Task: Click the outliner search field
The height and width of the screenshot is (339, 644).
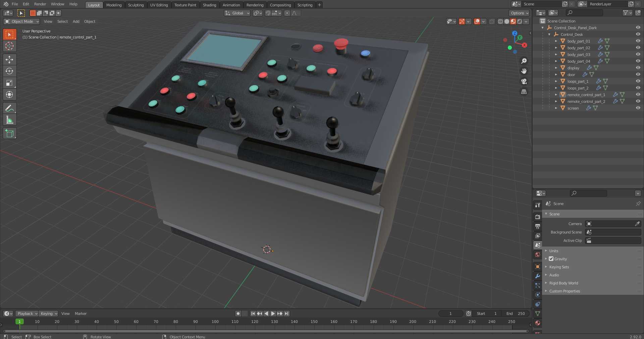Action: pos(584,13)
